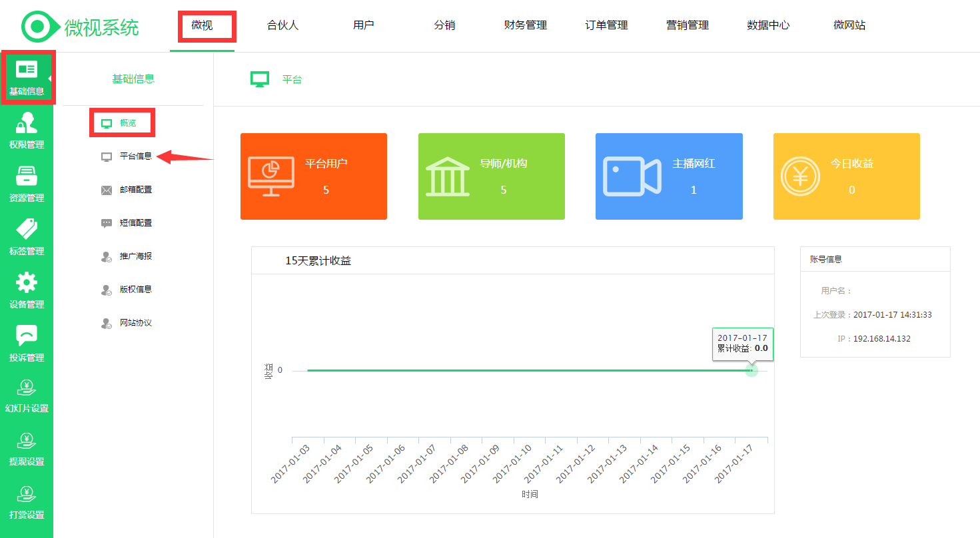
Task: Click the monitor icon beside 概览
Action: coord(107,123)
